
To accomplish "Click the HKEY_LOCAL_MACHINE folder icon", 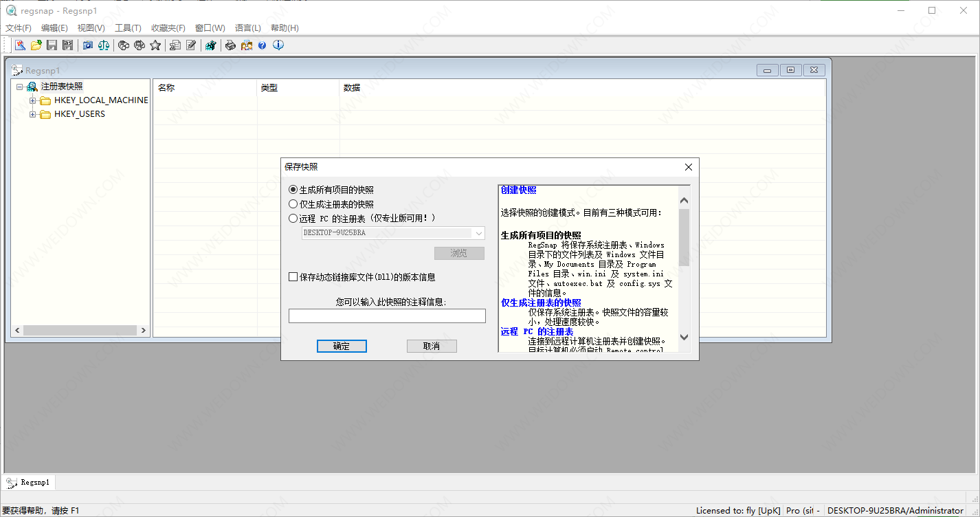I will [45, 100].
